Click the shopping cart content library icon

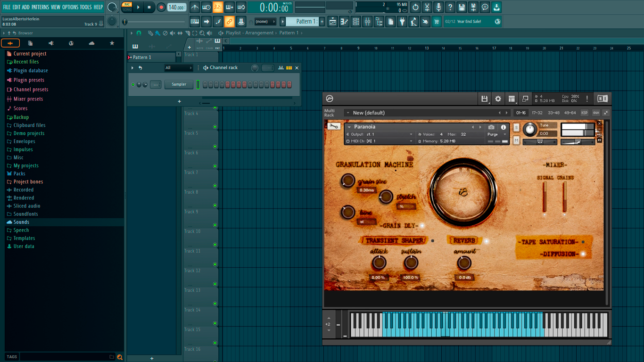(437, 21)
